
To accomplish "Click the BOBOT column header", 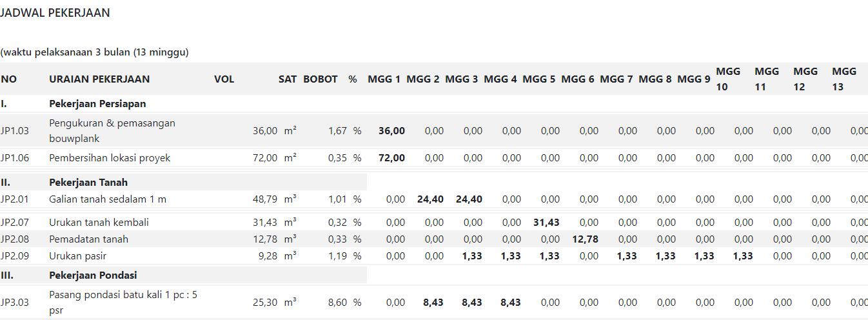I will point(321,79).
